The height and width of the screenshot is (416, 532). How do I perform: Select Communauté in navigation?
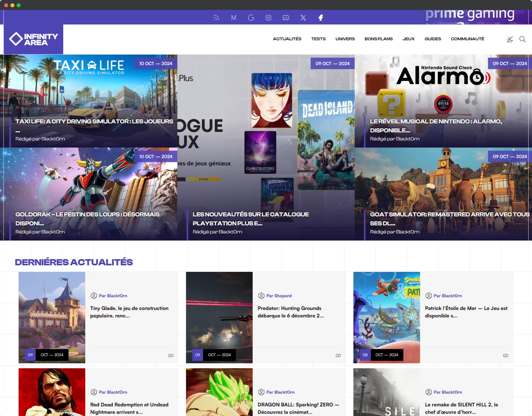(x=467, y=39)
